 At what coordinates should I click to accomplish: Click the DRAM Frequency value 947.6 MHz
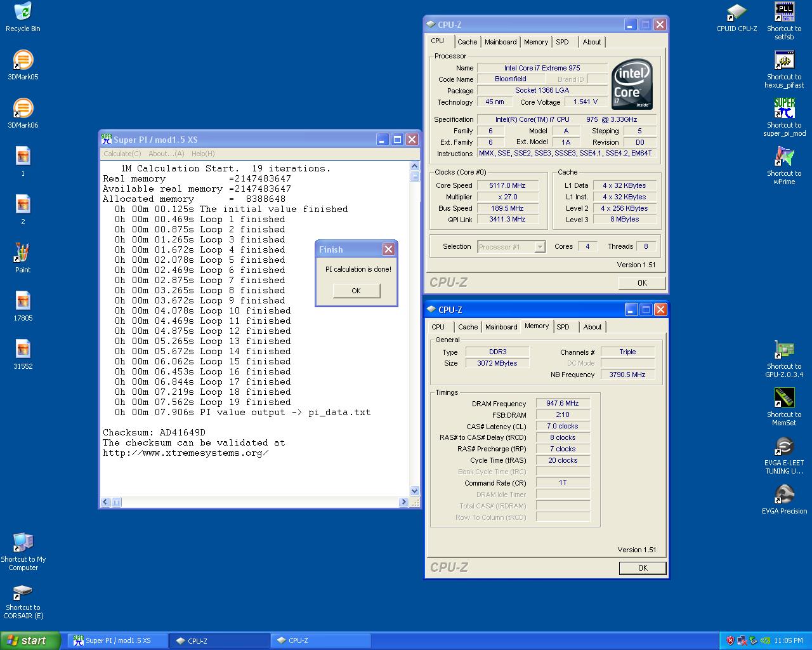pos(563,403)
